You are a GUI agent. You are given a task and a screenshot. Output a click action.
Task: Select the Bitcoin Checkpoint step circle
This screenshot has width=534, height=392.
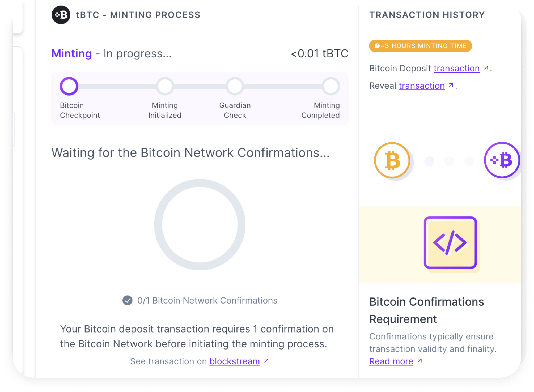click(x=69, y=86)
